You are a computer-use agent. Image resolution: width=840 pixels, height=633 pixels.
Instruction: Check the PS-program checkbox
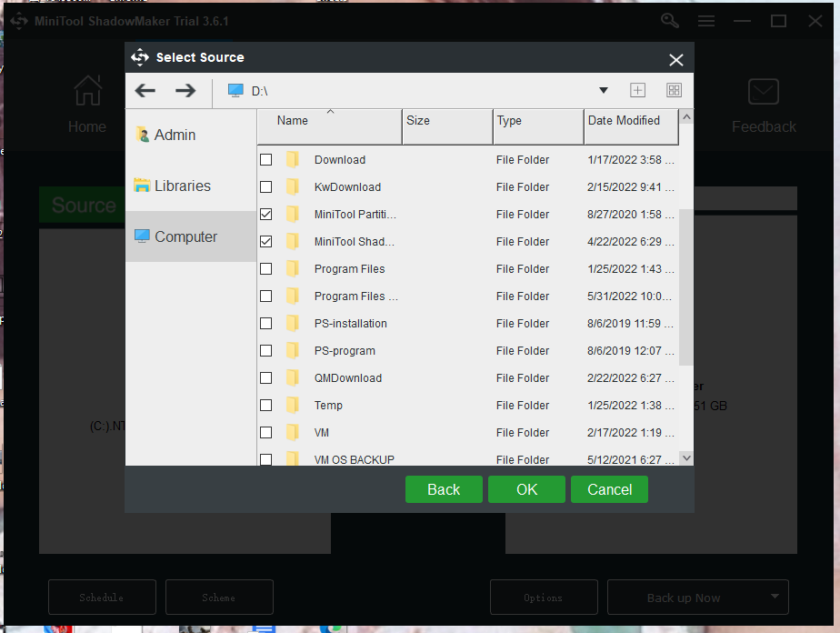pos(265,351)
